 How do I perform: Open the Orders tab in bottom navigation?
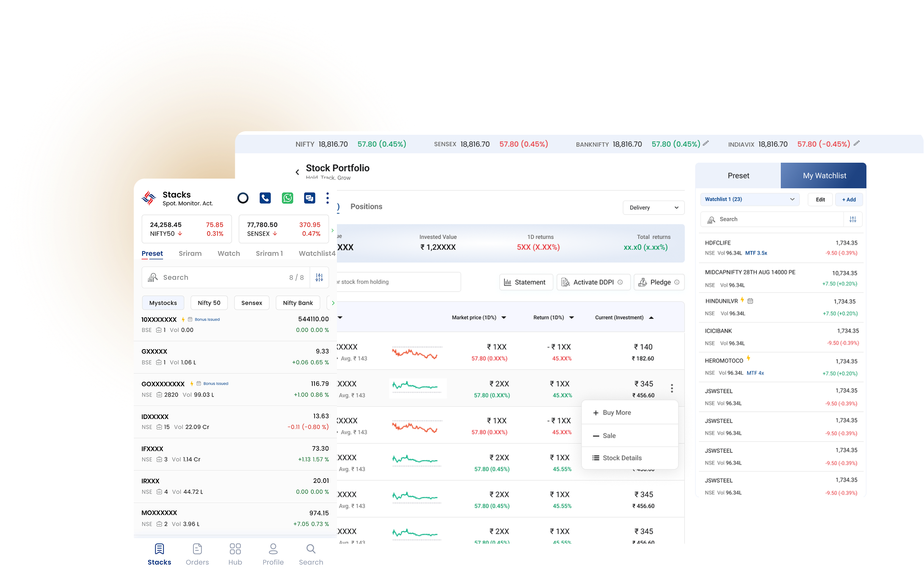pos(197,554)
